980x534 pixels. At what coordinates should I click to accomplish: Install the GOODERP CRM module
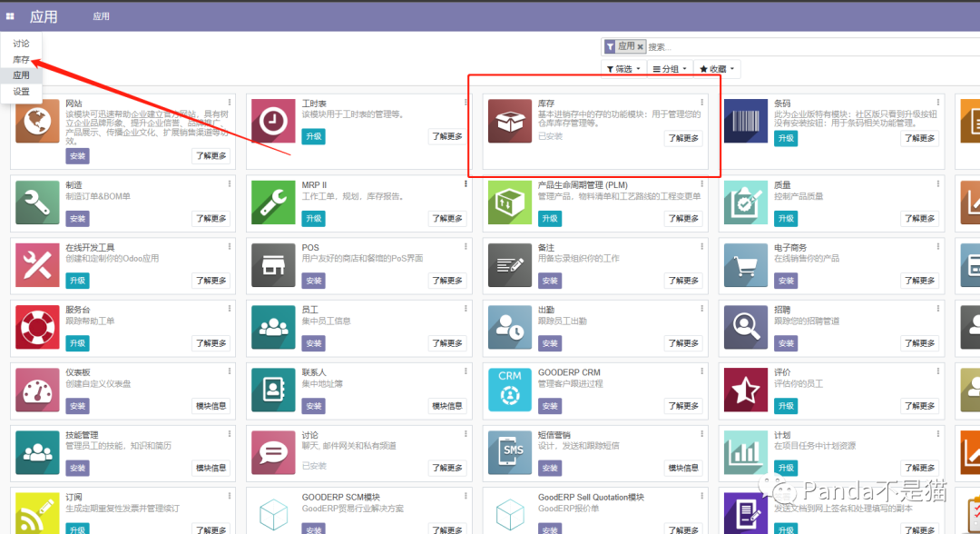point(550,406)
